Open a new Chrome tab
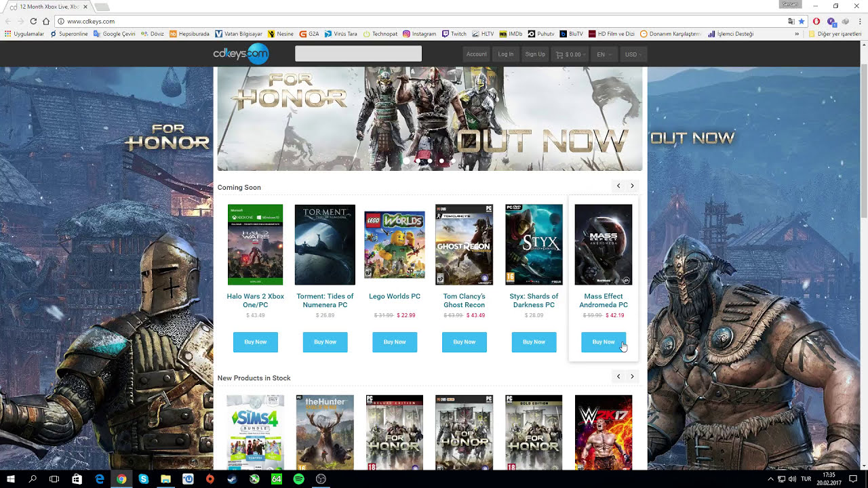The width and height of the screenshot is (868, 488). point(102,7)
